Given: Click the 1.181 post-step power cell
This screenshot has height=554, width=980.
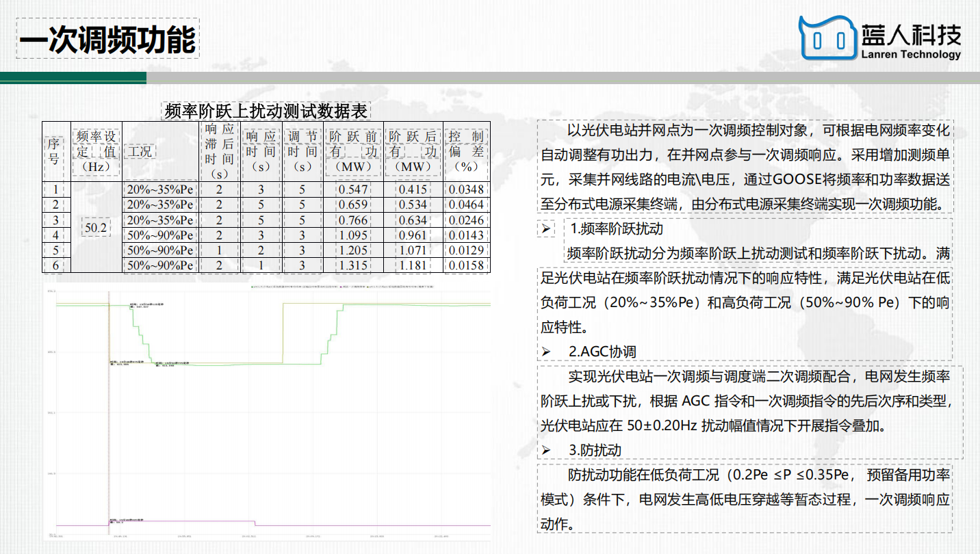Looking at the screenshot, I should coord(413,265).
